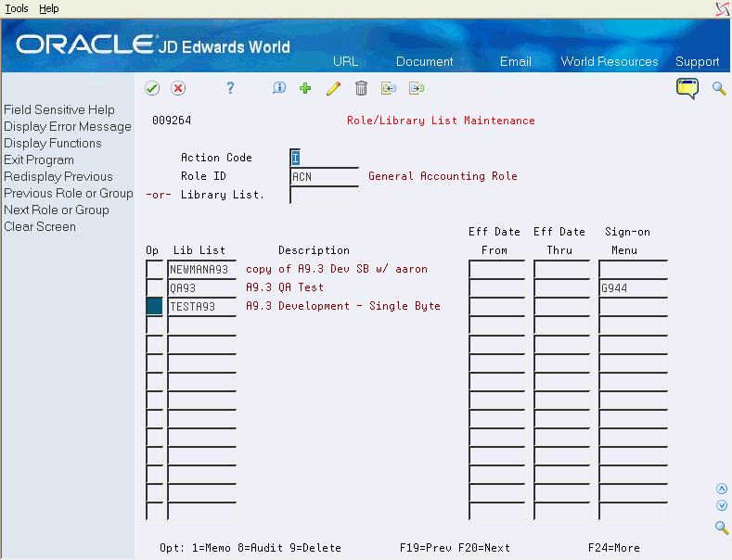
Task: Click Eff Date Thru field for QA93
Action: pyautogui.click(x=562, y=288)
